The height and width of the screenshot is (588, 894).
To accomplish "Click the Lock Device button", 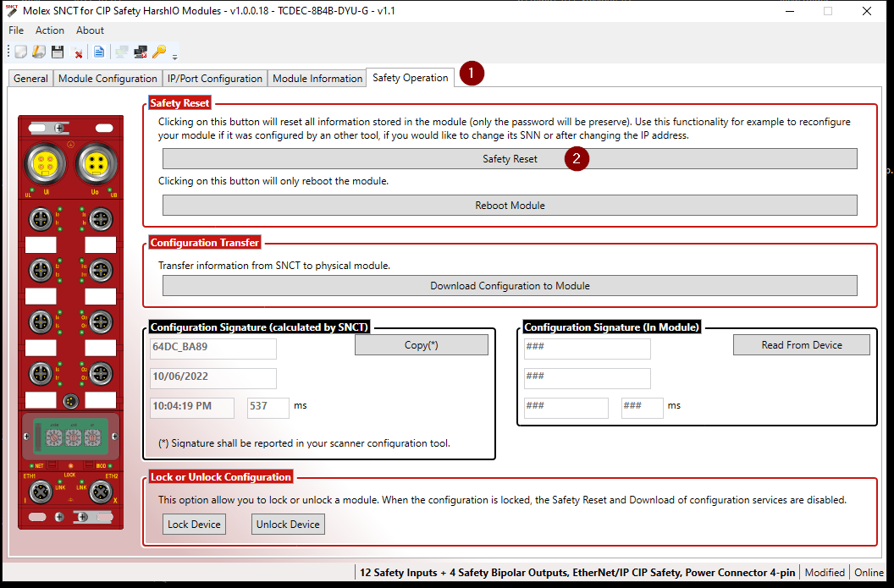I will coord(194,525).
